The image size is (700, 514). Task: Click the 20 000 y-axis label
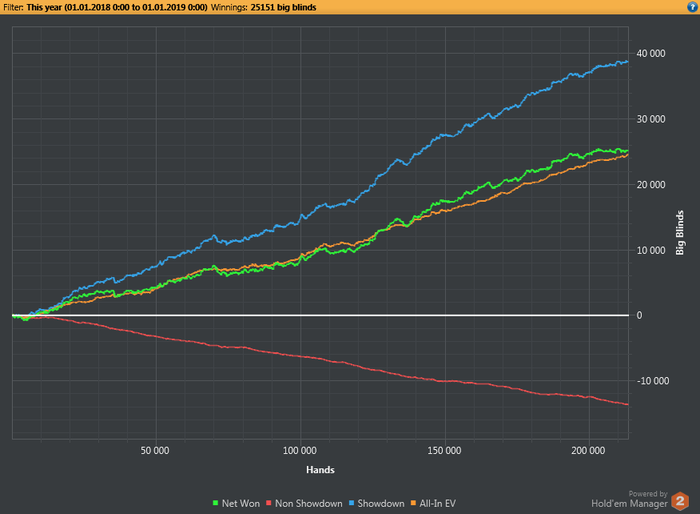point(650,185)
